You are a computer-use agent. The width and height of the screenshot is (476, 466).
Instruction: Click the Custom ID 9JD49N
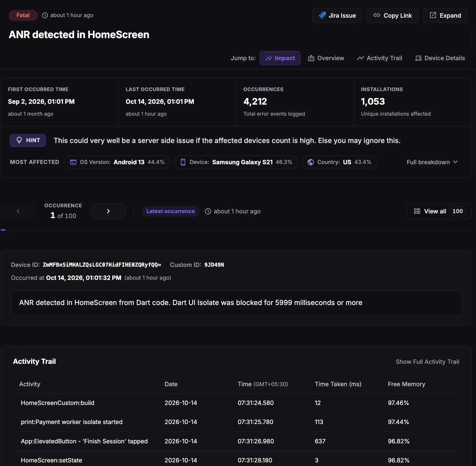tap(214, 265)
